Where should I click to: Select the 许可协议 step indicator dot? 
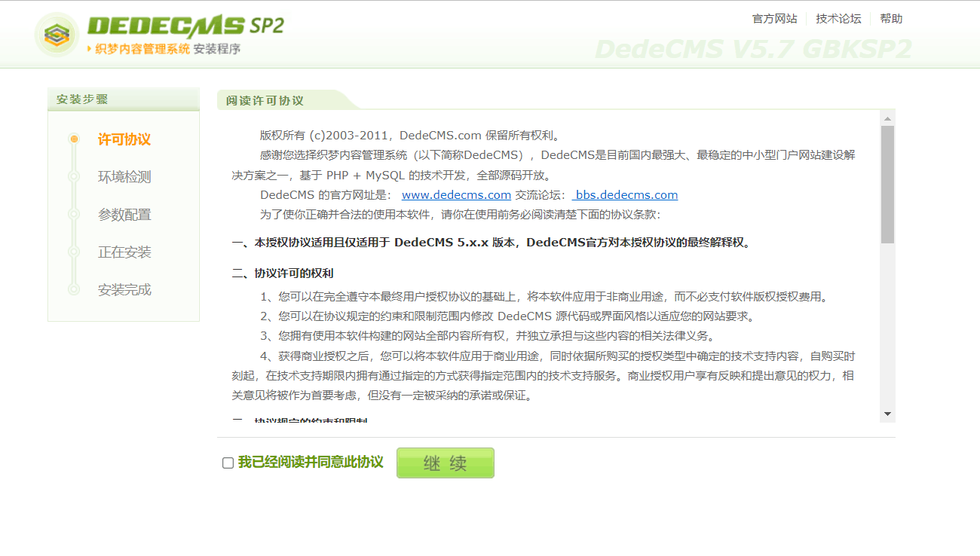[x=73, y=139]
